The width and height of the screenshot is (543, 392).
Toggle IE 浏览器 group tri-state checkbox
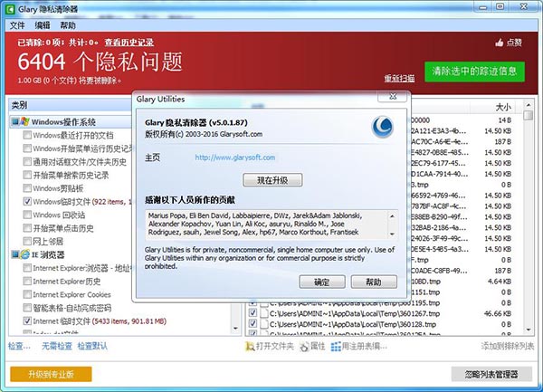pyautogui.click(x=15, y=254)
